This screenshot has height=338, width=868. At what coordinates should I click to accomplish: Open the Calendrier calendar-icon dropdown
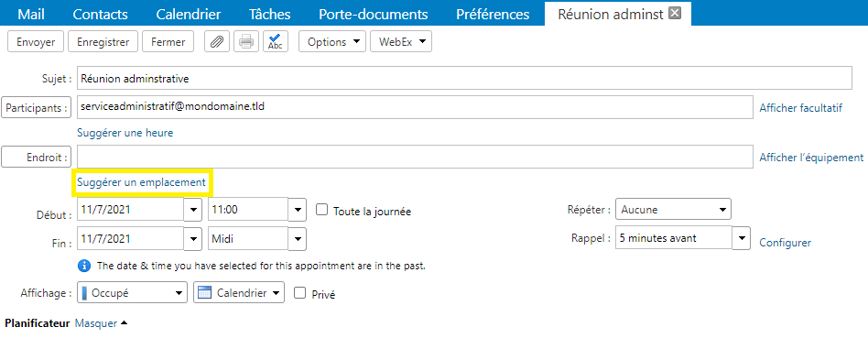tap(239, 293)
